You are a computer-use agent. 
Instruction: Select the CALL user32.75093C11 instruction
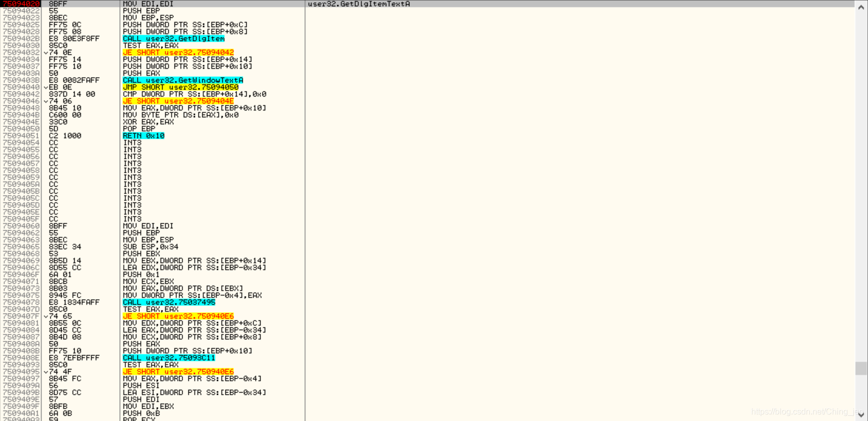point(169,358)
